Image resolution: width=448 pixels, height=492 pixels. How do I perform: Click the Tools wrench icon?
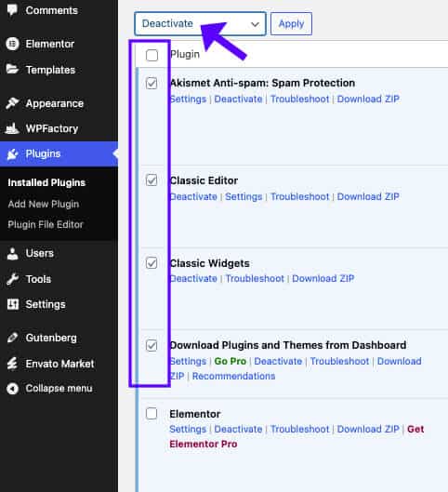pos(12,279)
